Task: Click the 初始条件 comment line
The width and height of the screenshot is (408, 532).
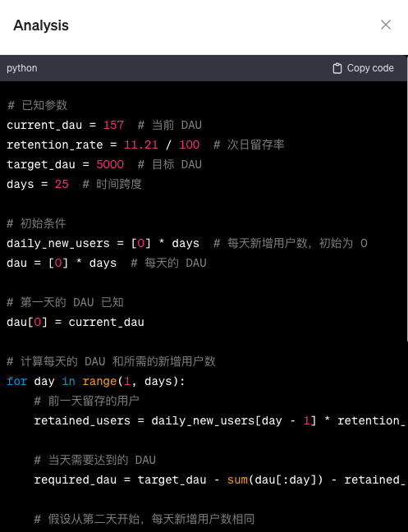Action: click(x=36, y=223)
